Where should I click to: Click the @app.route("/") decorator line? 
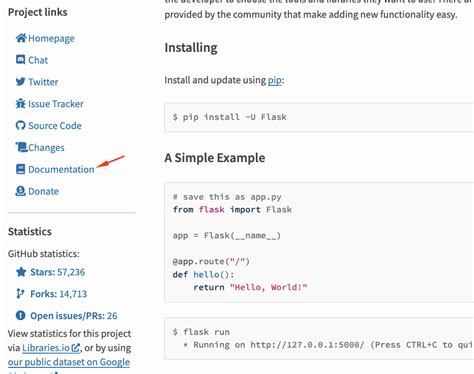pos(211,261)
